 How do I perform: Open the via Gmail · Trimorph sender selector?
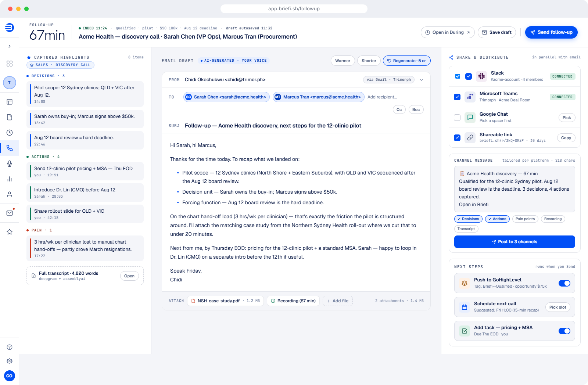[389, 80]
